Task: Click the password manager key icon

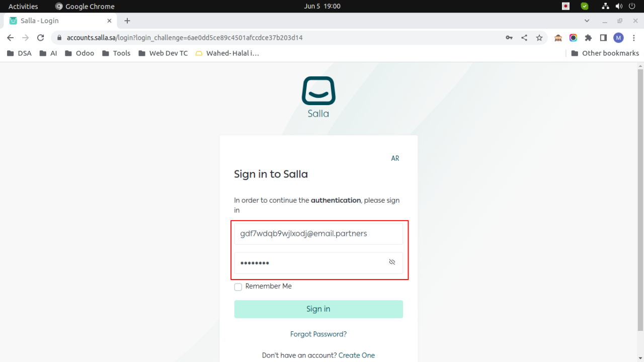Action: tap(509, 38)
